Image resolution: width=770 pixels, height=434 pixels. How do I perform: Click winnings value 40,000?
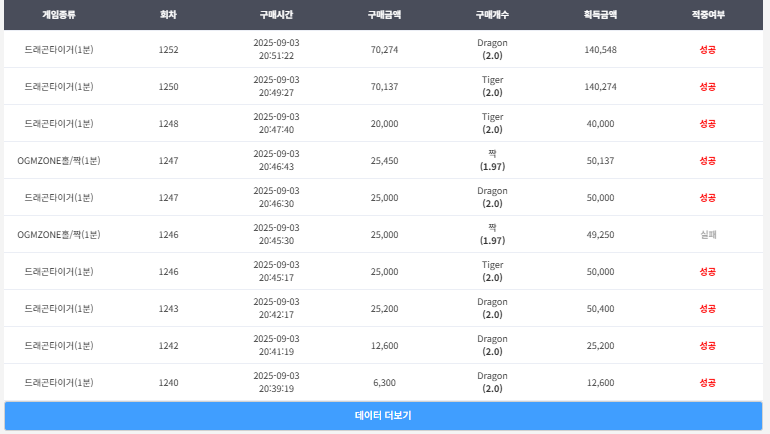[601, 124]
